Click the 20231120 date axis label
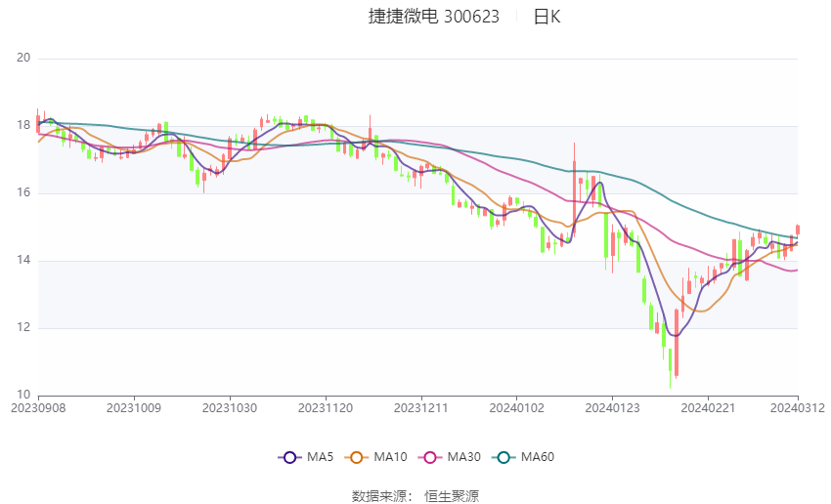The width and height of the screenshot is (831, 504). 326,408
